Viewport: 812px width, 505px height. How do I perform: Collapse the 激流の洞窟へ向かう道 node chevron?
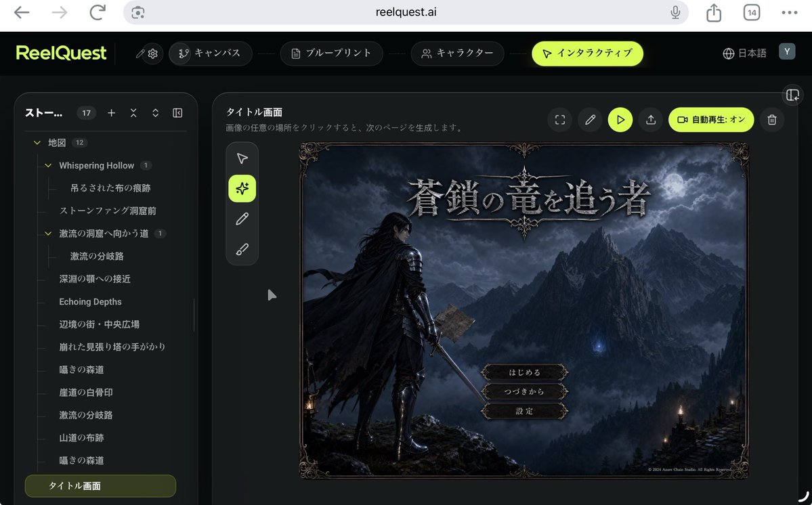click(48, 234)
